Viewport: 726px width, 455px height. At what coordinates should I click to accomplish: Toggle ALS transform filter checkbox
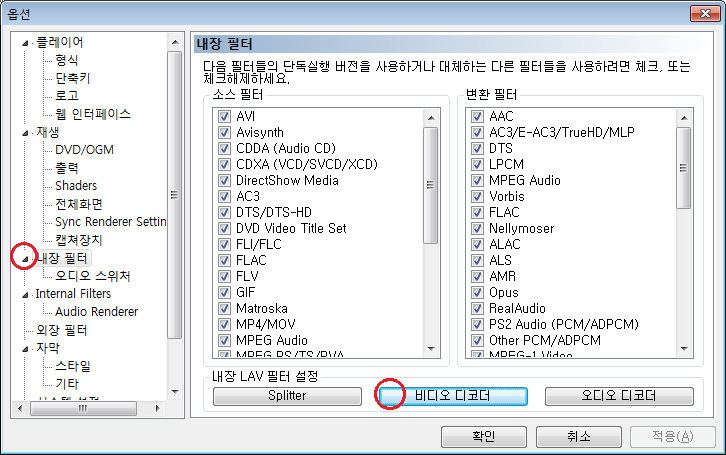tap(477, 260)
